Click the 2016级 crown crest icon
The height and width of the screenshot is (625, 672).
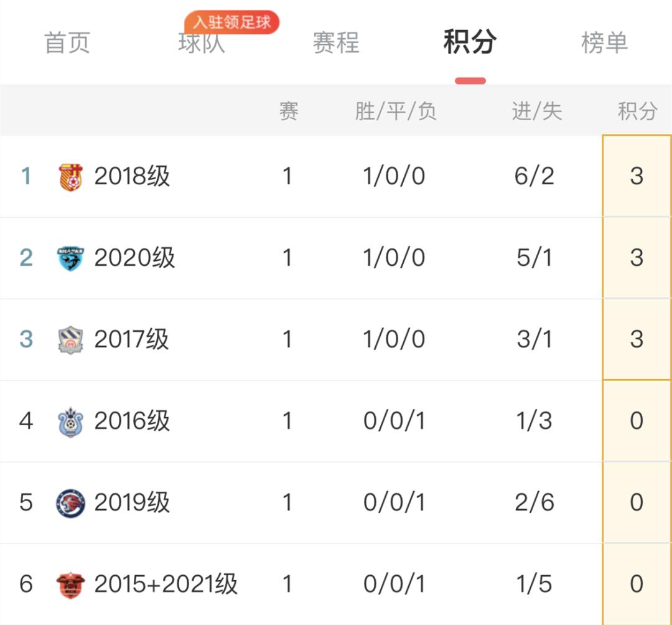pyautogui.click(x=70, y=421)
